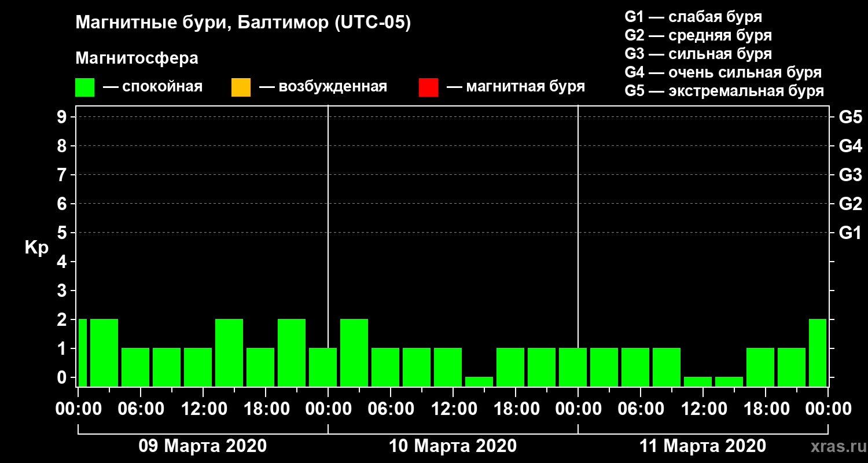Click the 12:00 time label for 09 Марта
This screenshot has height=463, width=868.
tap(203, 409)
